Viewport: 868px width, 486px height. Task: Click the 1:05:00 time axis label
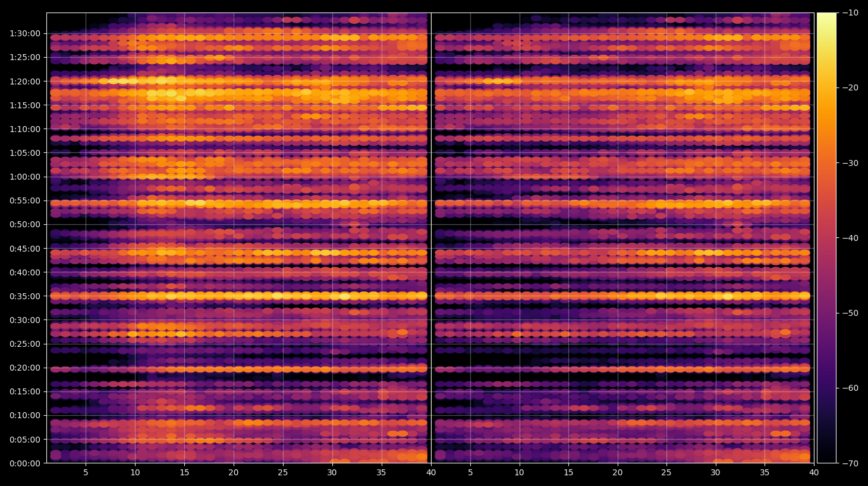25,153
